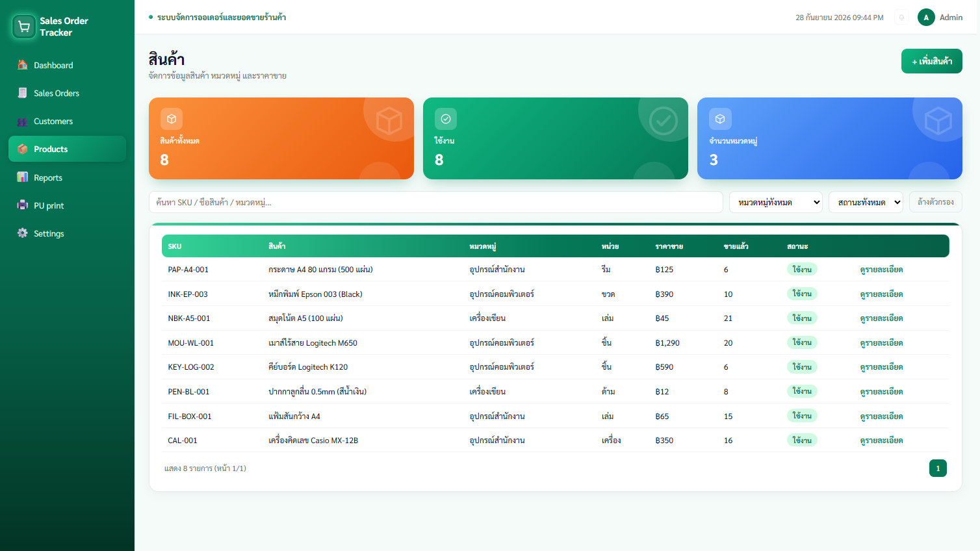Click the Settings gear icon

(23, 233)
